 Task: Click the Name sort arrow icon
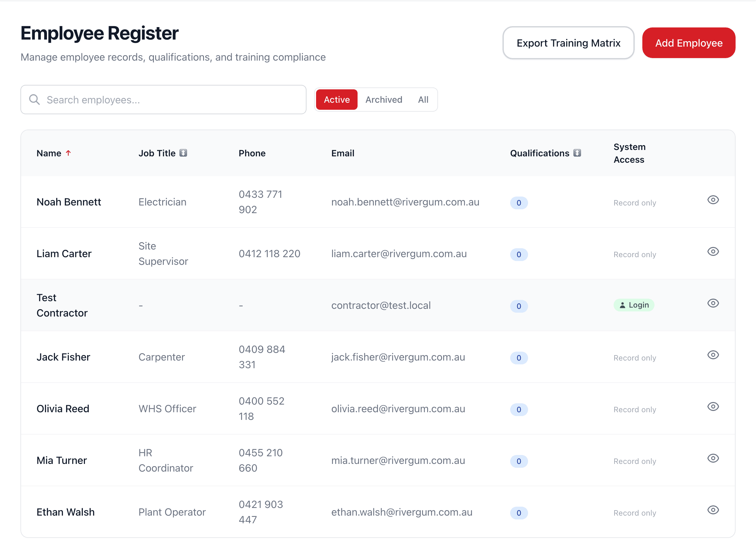coord(68,153)
